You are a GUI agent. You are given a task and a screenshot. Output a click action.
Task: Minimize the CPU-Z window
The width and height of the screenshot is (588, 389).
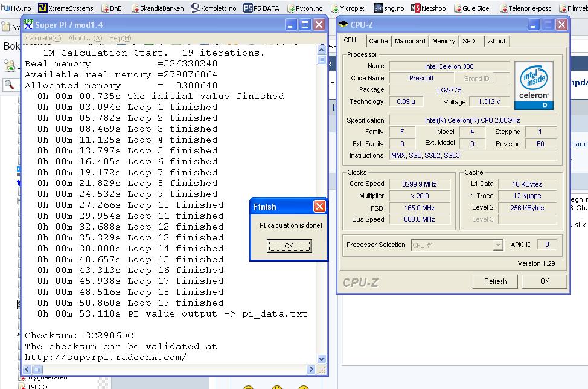[x=534, y=25]
